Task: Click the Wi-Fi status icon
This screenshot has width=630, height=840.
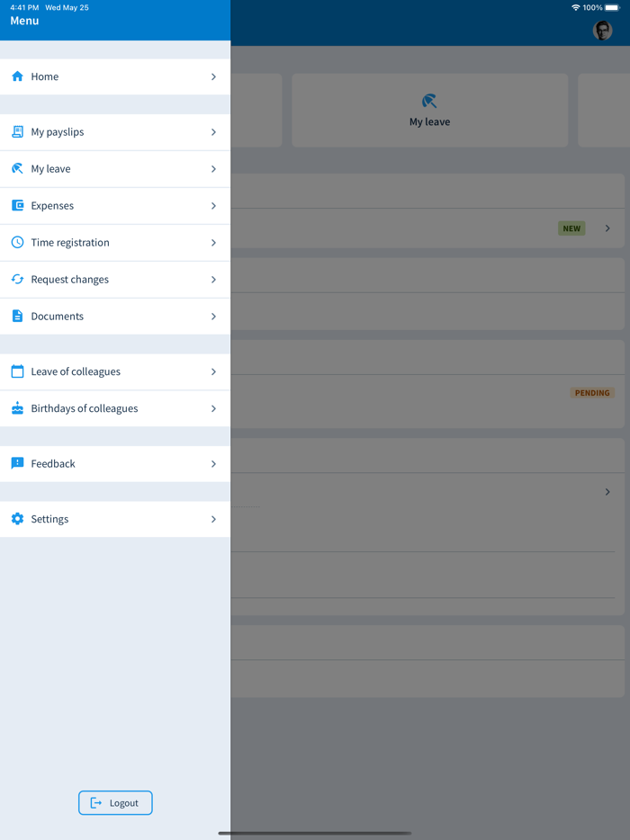Action: pyautogui.click(x=575, y=7)
